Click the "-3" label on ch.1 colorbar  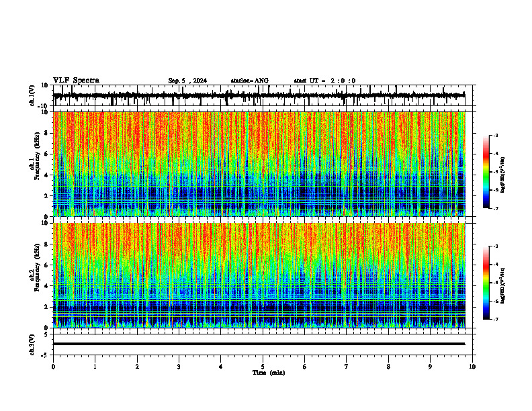495,136
